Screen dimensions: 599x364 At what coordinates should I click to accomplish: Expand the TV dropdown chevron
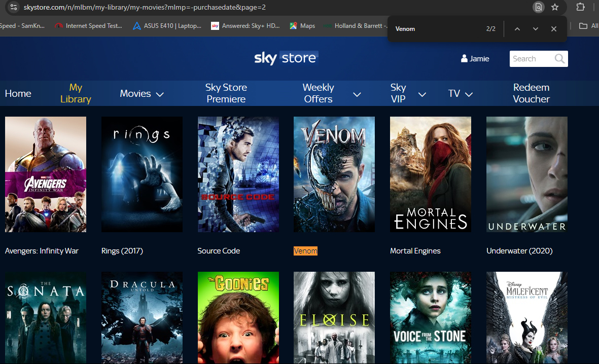pyautogui.click(x=469, y=94)
